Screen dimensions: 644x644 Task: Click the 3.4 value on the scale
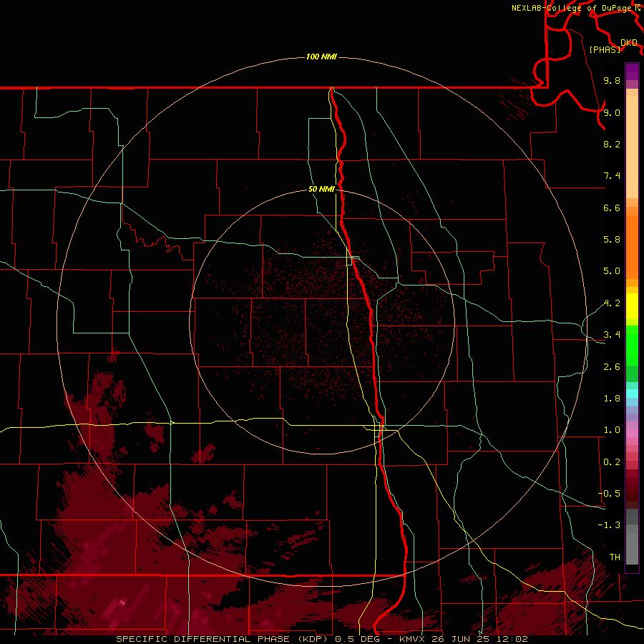pos(612,335)
